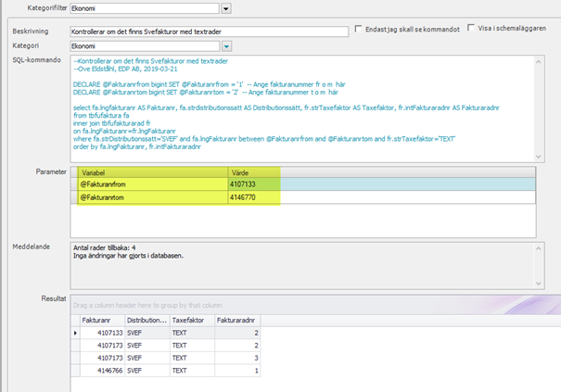Click the Fakturaradnr column header
The image size is (561, 392).
(x=235, y=320)
